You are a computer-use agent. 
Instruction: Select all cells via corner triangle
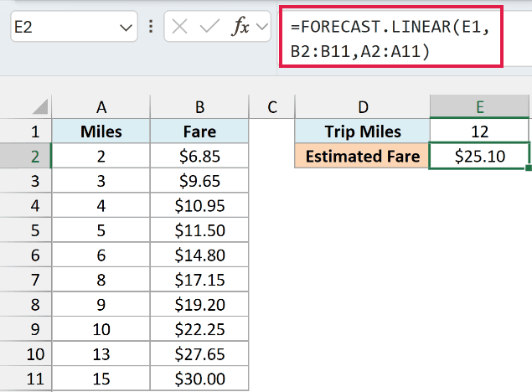click(41, 106)
